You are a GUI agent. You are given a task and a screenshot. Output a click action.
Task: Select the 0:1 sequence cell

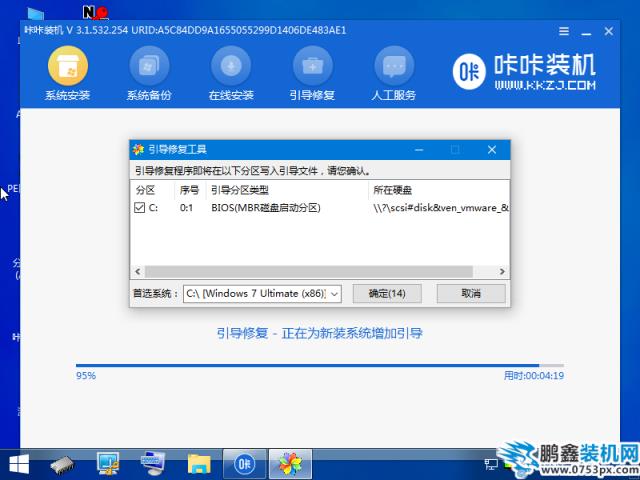pyautogui.click(x=186, y=208)
